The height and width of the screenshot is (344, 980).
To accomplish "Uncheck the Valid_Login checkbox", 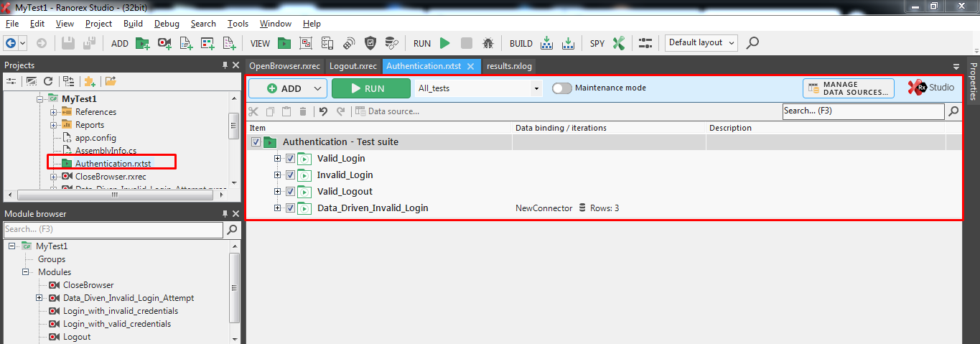I will 290,159.
